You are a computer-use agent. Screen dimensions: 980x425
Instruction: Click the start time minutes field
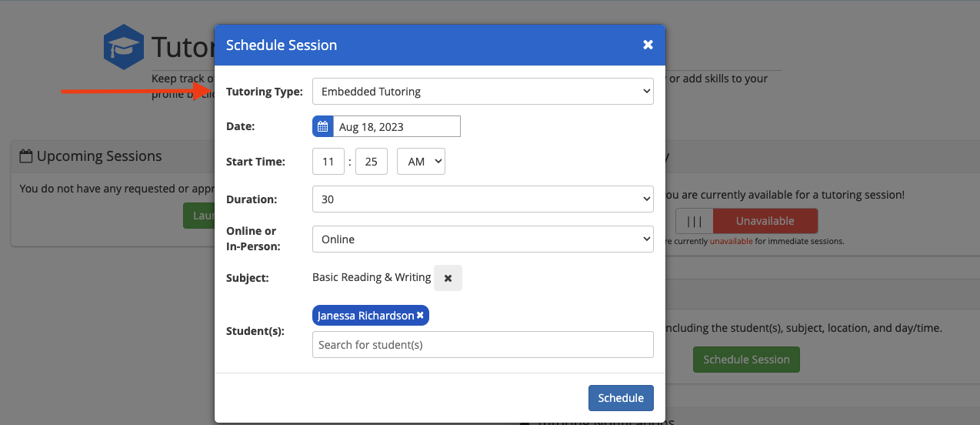372,162
